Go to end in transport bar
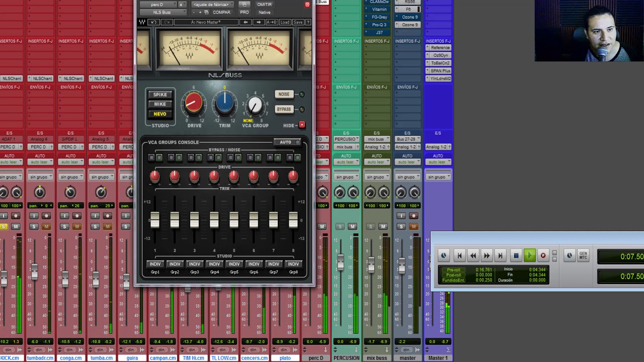 coord(500,255)
